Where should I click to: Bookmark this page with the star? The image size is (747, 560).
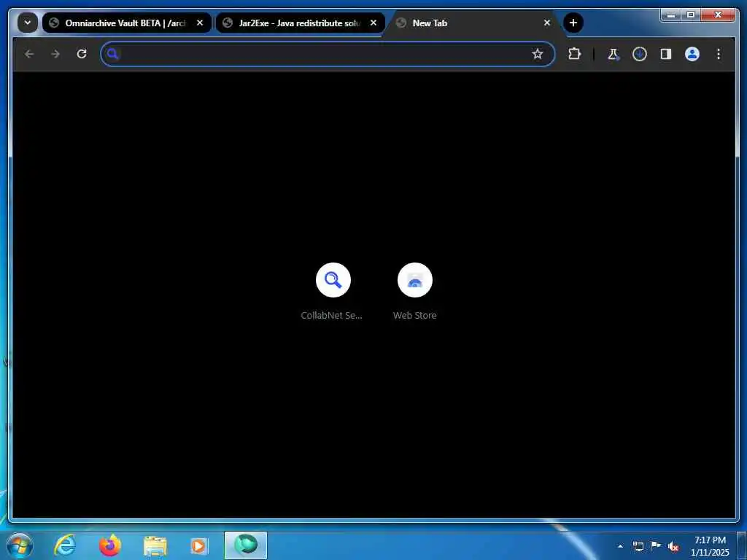[538, 54]
